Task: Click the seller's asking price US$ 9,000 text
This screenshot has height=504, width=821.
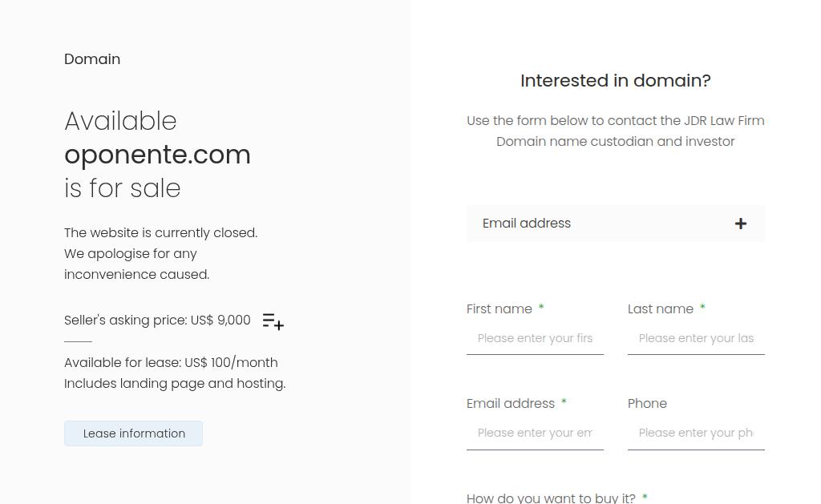Action: tap(157, 321)
